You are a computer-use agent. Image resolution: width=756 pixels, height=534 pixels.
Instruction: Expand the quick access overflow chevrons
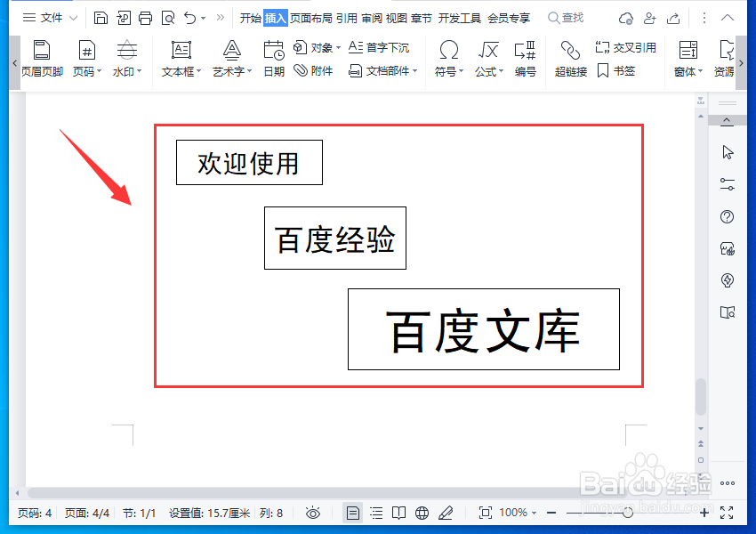click(221, 18)
